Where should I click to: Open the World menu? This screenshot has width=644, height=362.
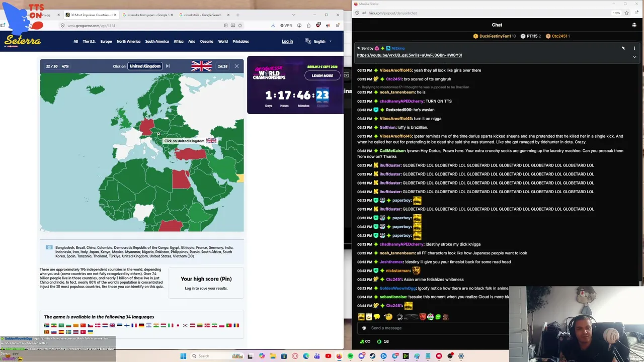tap(223, 41)
